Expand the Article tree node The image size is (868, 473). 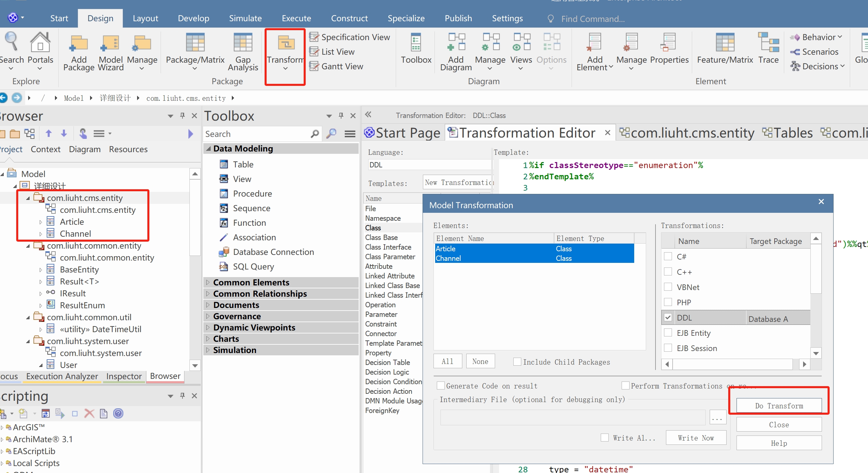pyautogui.click(x=40, y=222)
